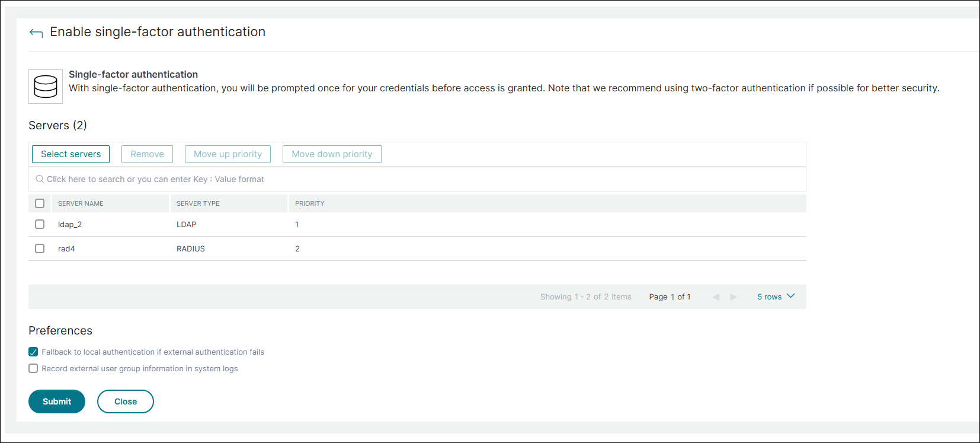This screenshot has width=980, height=443.
Task: Click the Remove button
Action: (x=147, y=154)
